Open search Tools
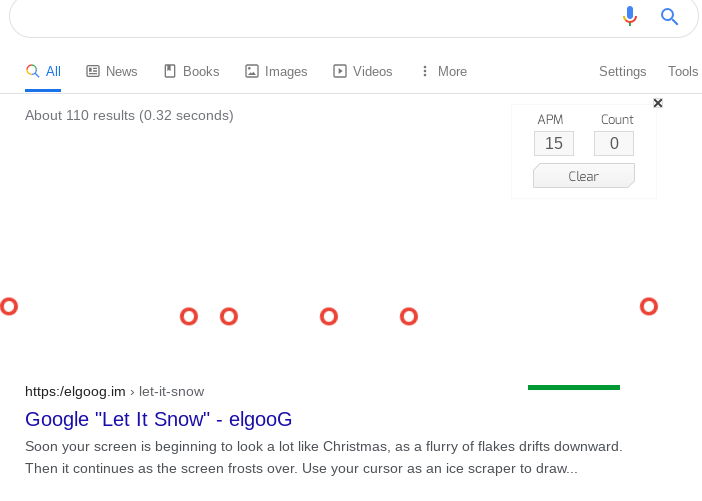The image size is (702, 501). (683, 72)
